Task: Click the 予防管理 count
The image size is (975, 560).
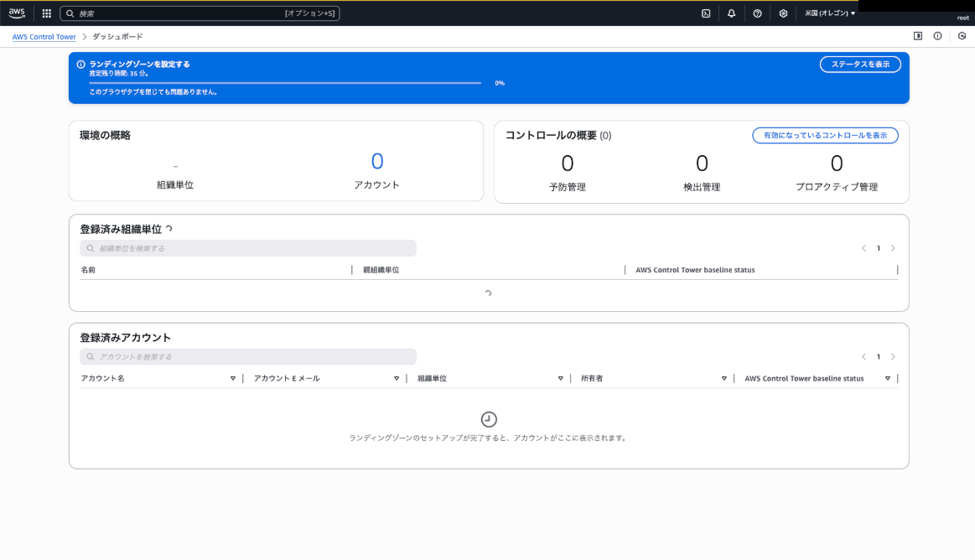Action: pyautogui.click(x=567, y=163)
